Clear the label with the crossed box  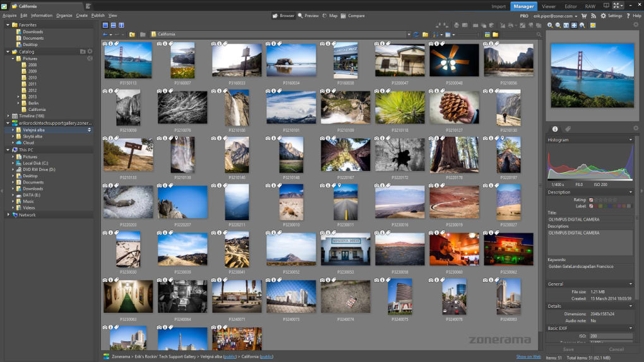click(592, 206)
